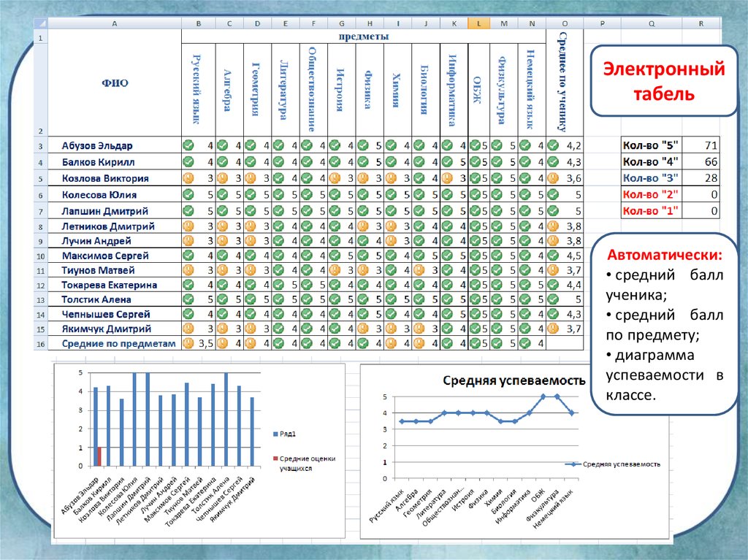Click the value 28 next to Кол-во "3"
Image resolution: width=748 pixels, height=560 pixels.
tap(701, 178)
